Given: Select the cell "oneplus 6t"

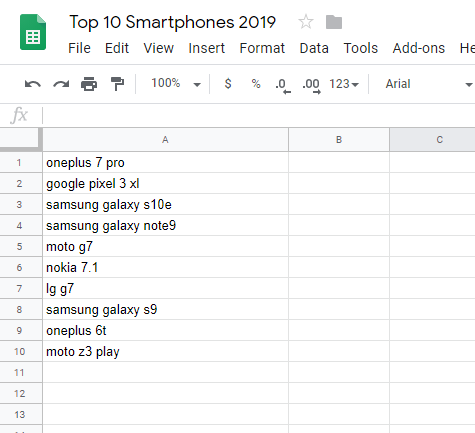Looking at the screenshot, I should (165, 331).
